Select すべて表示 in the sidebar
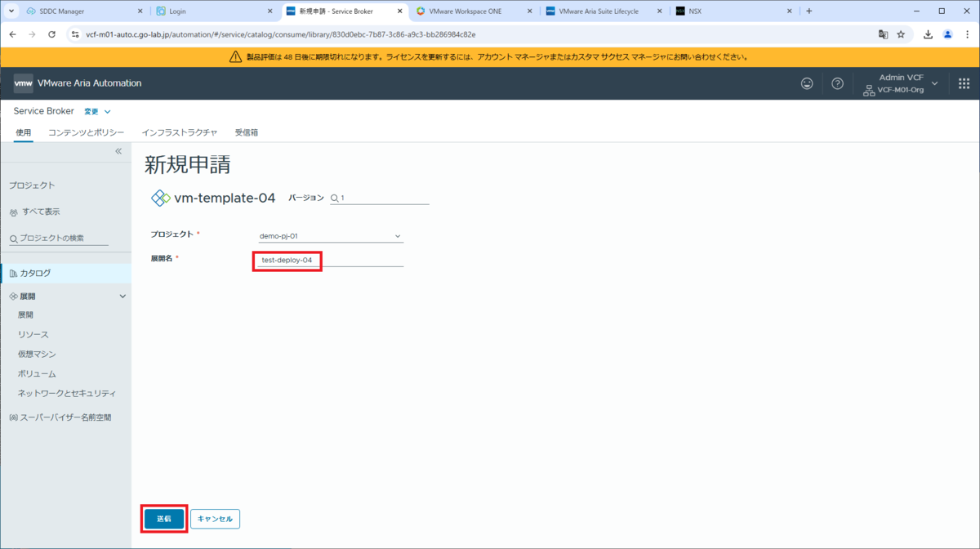The height and width of the screenshot is (549, 980). coord(41,212)
